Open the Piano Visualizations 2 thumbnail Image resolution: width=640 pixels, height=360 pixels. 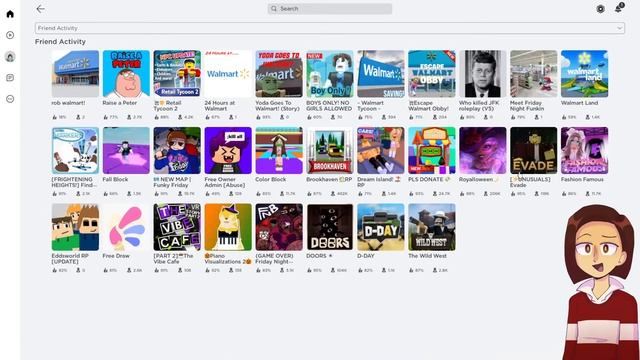tap(228, 227)
